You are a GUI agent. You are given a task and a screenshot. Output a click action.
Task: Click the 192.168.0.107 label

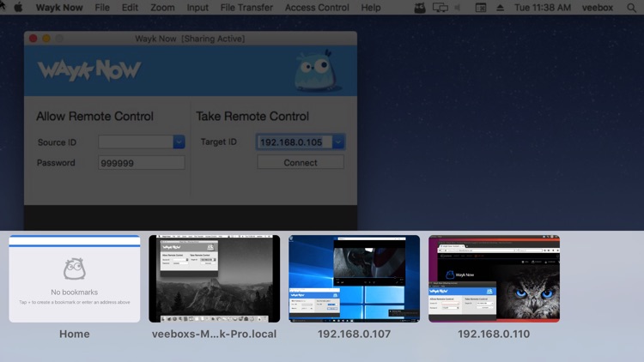point(354,334)
